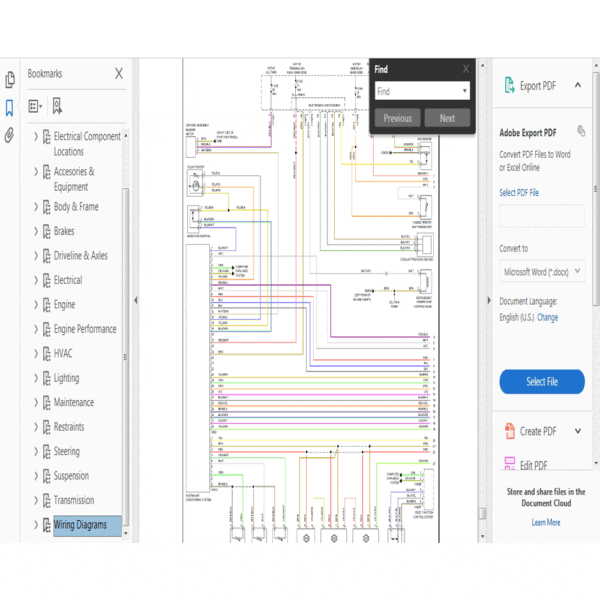
Task: Open the Attachments paperclip panel icon
Action: click(9, 135)
